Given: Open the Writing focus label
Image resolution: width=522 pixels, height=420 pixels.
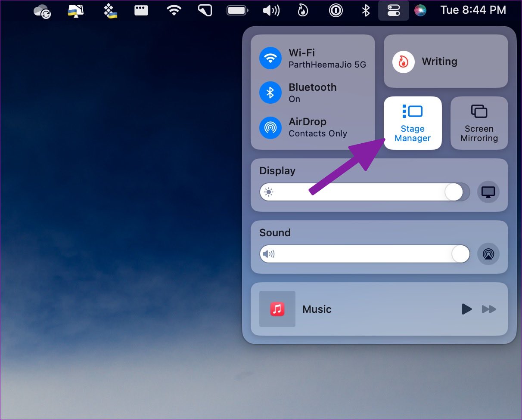Looking at the screenshot, I should (x=439, y=62).
